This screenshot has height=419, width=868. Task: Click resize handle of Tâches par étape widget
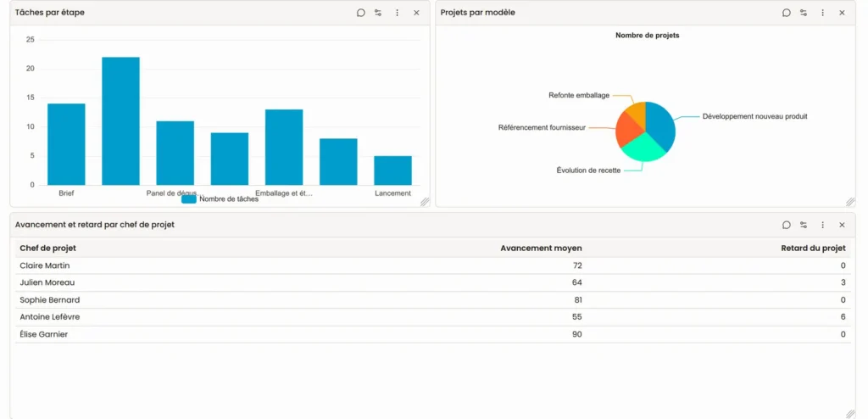pos(425,202)
